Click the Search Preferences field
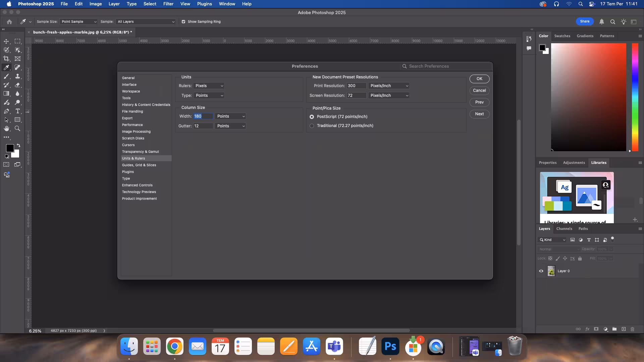The width and height of the screenshot is (644, 362). 446,66
